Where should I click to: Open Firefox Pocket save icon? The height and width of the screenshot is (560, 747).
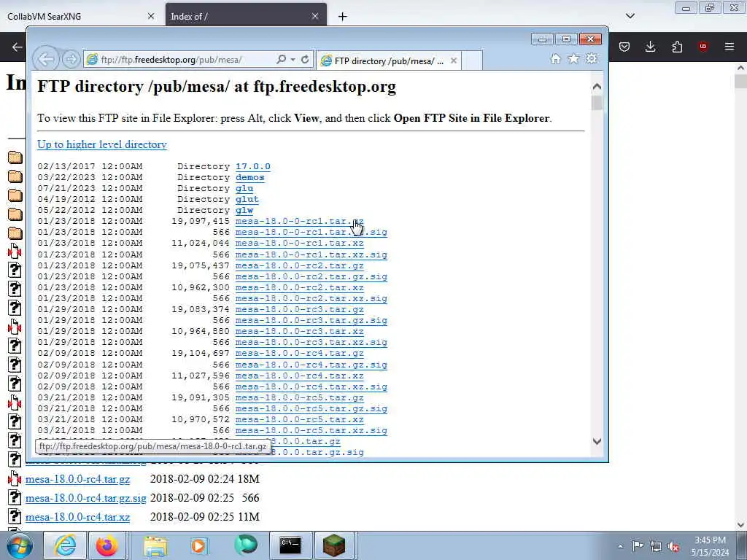pyautogui.click(x=624, y=47)
